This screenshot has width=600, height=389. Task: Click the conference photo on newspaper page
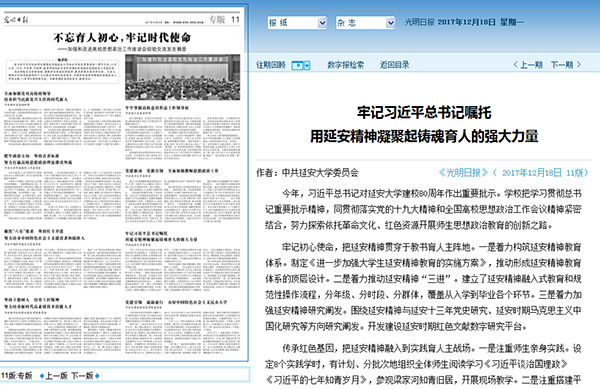[183, 77]
